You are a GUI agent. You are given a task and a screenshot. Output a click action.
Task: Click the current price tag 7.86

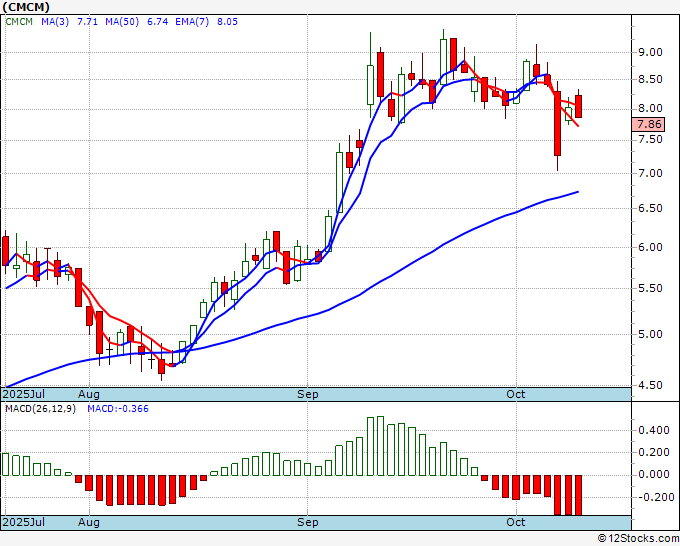[x=648, y=124]
